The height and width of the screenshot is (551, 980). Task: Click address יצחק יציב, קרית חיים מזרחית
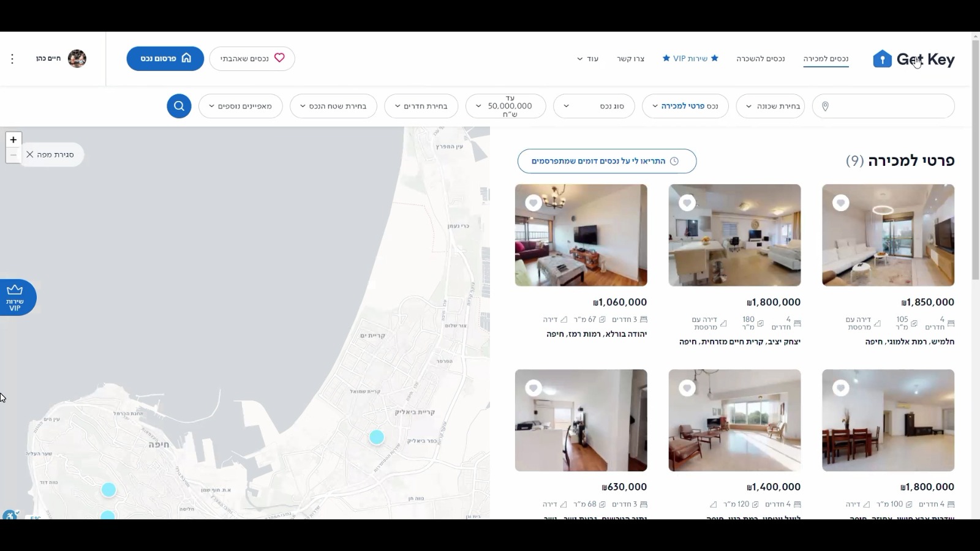coord(740,342)
